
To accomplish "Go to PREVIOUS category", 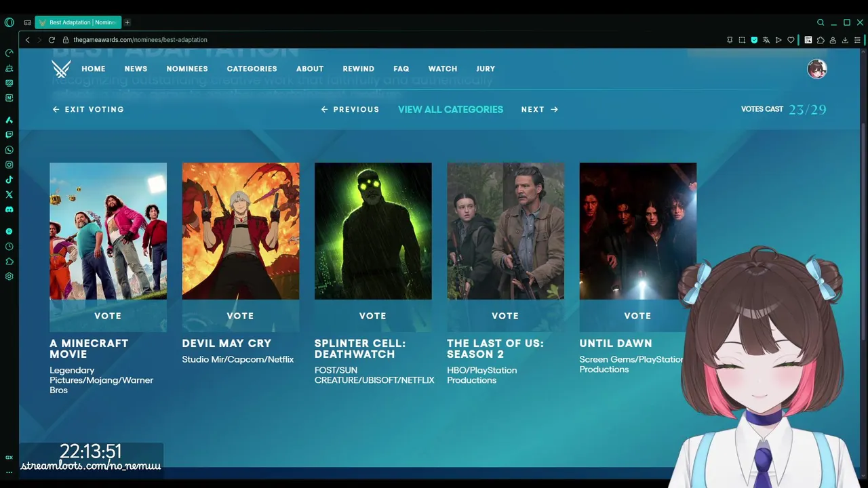I will point(350,109).
